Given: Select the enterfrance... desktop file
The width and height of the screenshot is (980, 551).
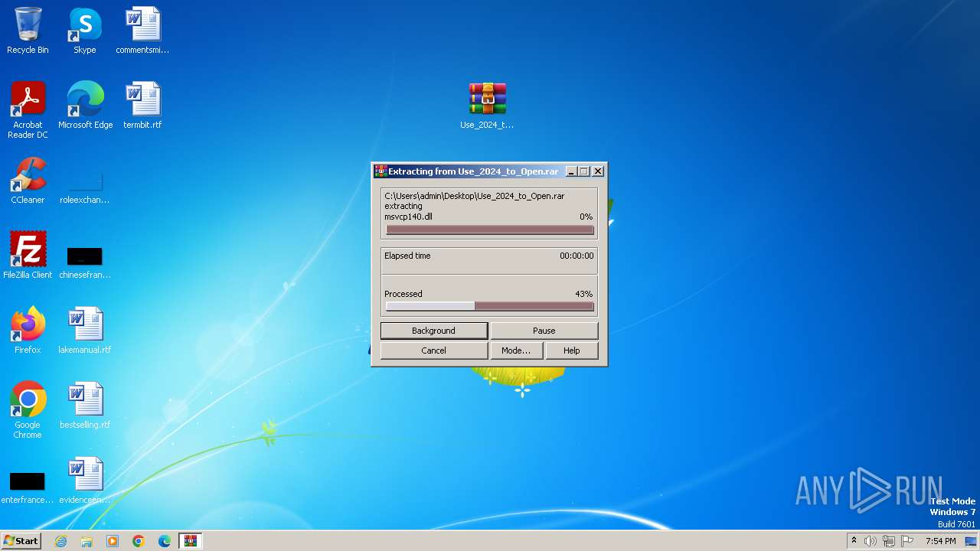Looking at the screenshot, I should [28, 487].
